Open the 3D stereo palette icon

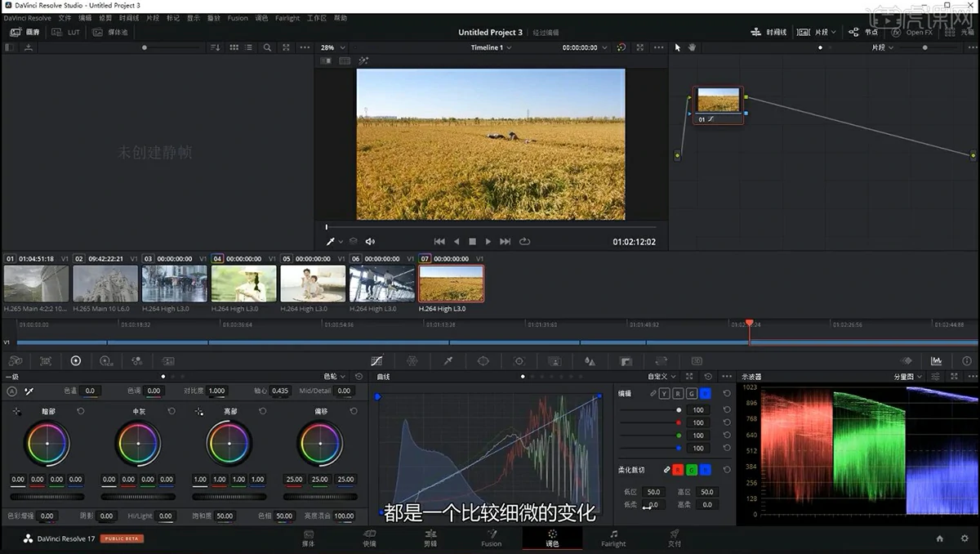click(697, 360)
